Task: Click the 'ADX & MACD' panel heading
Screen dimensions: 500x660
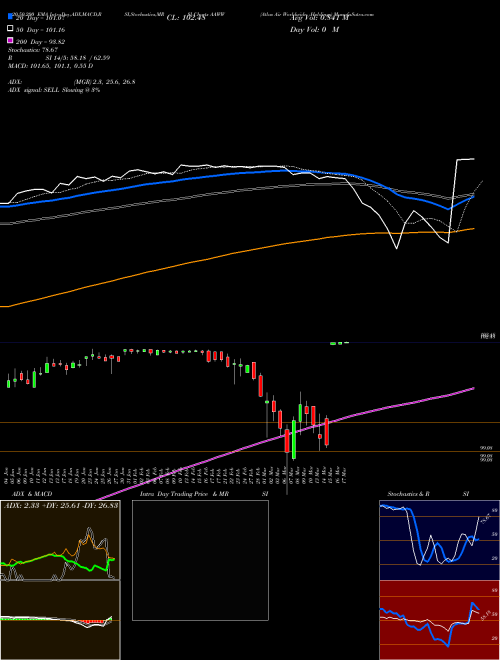Action: [x=32, y=494]
